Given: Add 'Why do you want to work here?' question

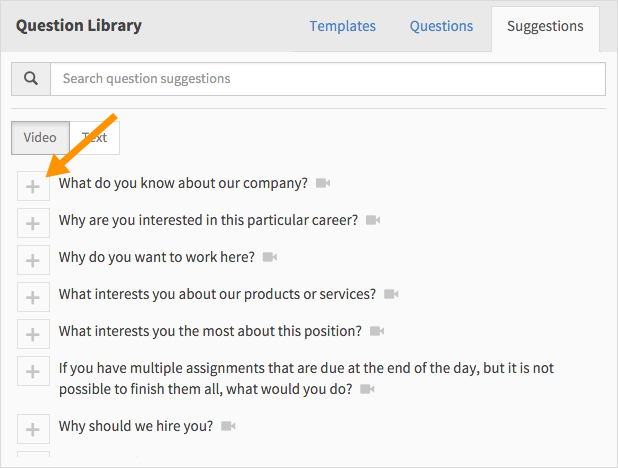Looking at the screenshot, I should (x=33, y=260).
